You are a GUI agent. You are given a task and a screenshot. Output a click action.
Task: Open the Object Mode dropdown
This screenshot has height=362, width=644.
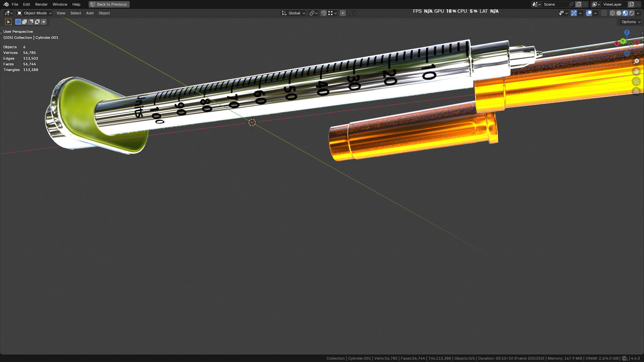coord(34,13)
